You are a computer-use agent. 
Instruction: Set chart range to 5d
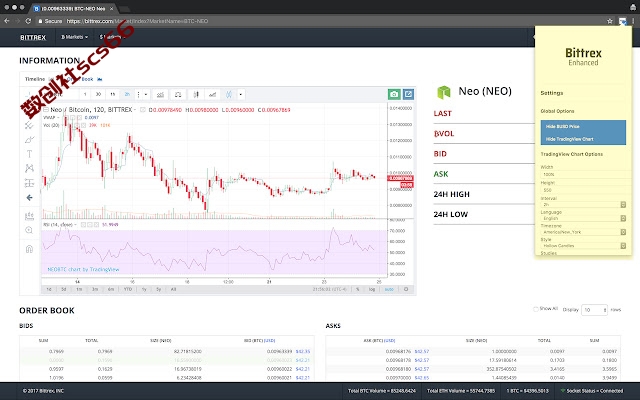(64, 289)
